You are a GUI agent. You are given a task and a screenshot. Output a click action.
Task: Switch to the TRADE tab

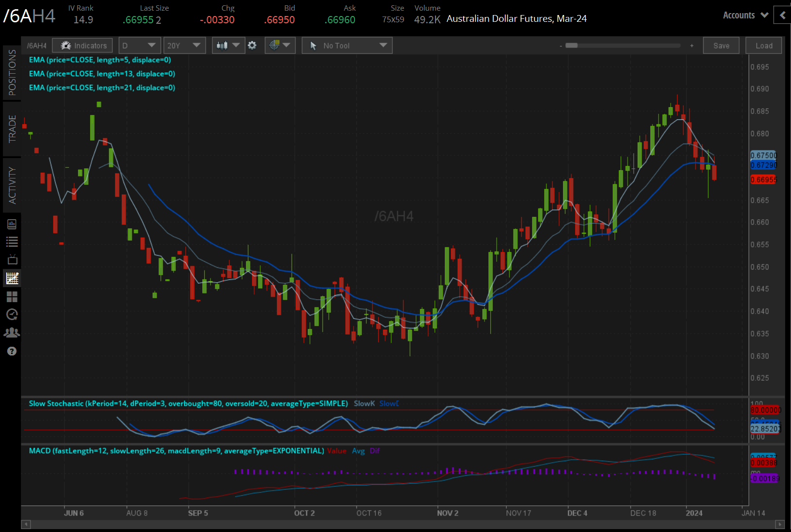coord(12,129)
